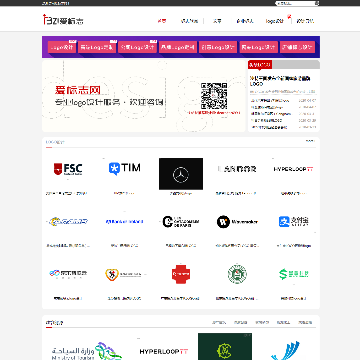Open HyperloopTT thumbnail in the top logo grid
Image resolution: width=360 pixels, height=360 pixels.
[293, 169]
